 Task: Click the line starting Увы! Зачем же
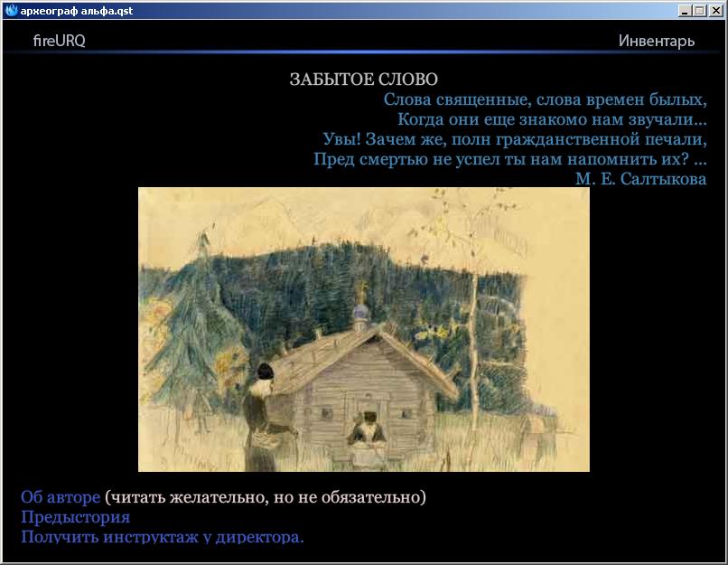[514, 139]
